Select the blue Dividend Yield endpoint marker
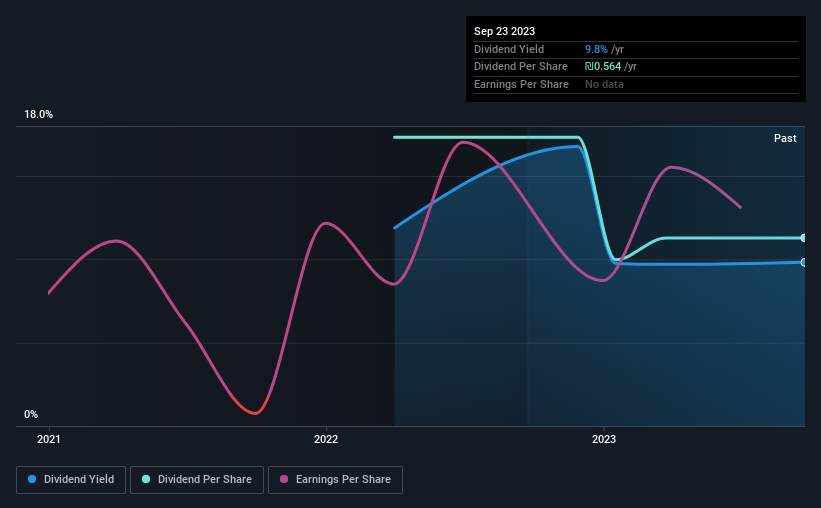 click(804, 262)
